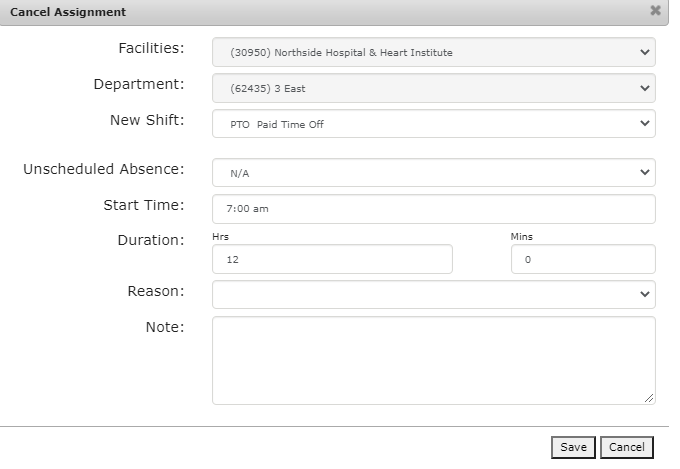
Task: Close the Cancel Assignment dialog with X
Action: pyautogui.click(x=655, y=11)
